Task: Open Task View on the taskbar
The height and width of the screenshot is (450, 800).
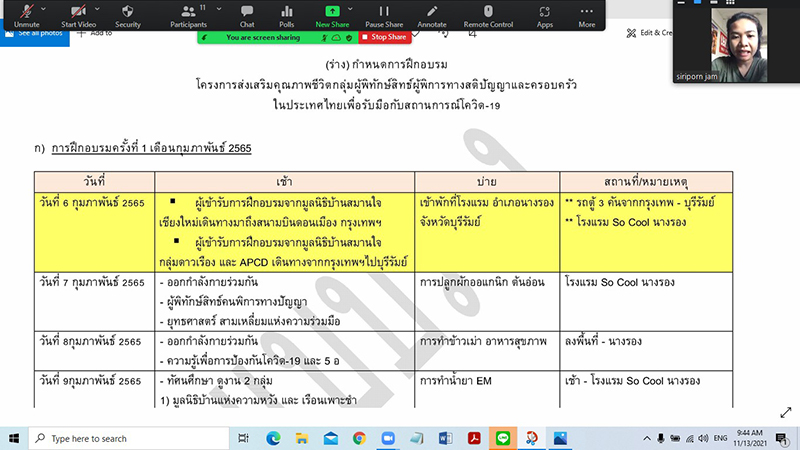Action: click(243, 438)
